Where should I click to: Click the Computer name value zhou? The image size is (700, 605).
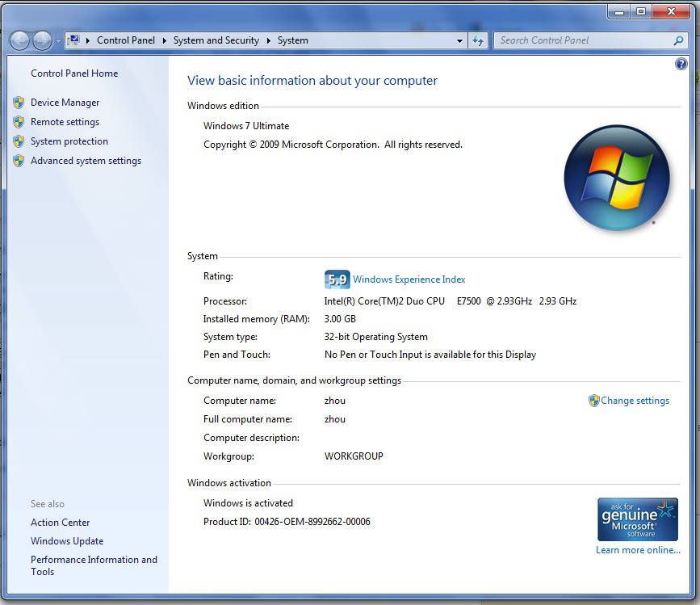coord(335,401)
